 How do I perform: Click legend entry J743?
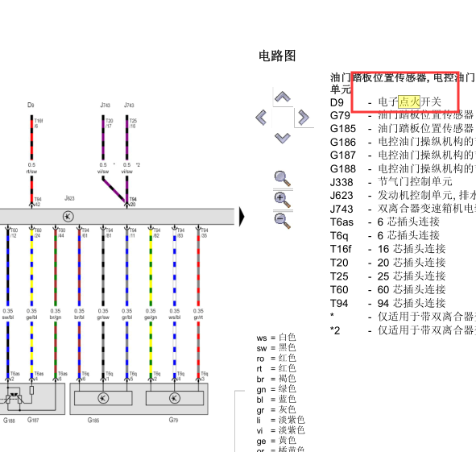(x=403, y=209)
